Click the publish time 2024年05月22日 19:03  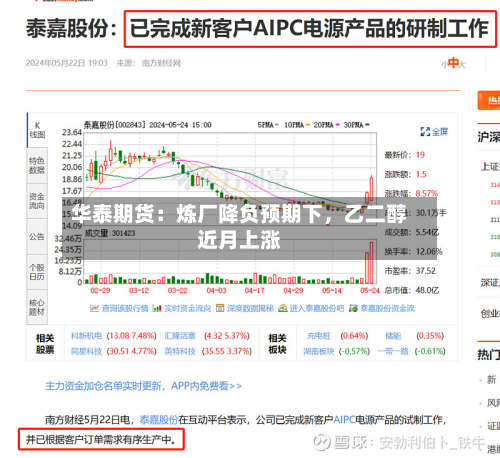point(67,63)
